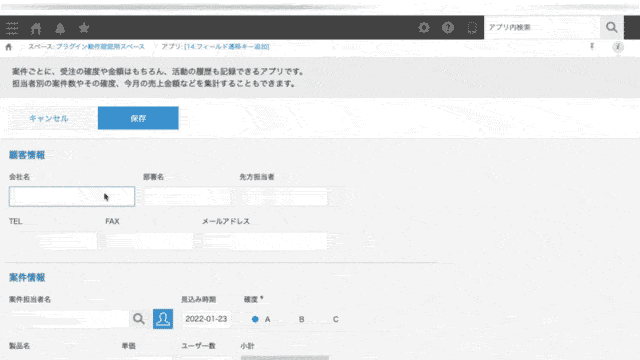Click into the 先方担当者 input field
This screenshot has width=640, height=360.
tap(283, 196)
